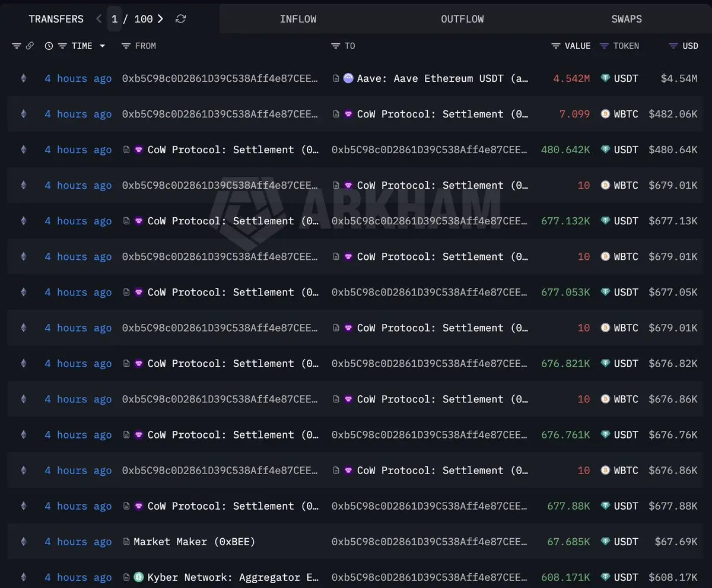
Task: Open Kyber Network Aggregator sender link
Action: click(x=233, y=577)
